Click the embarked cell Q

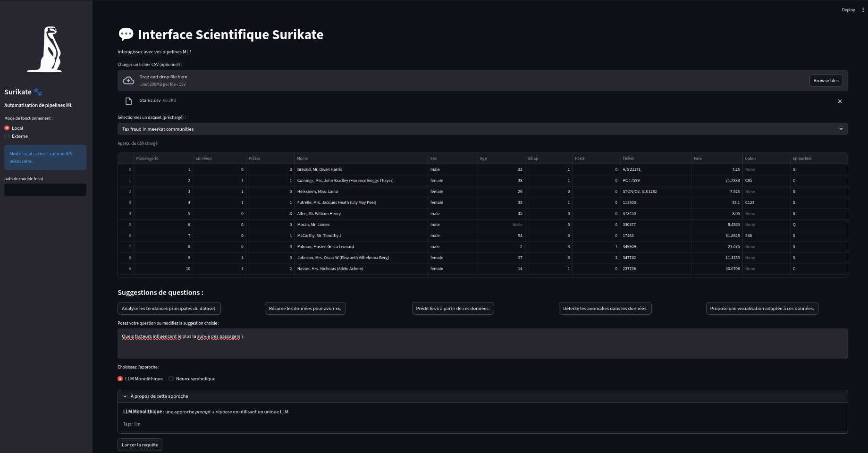coord(819,225)
